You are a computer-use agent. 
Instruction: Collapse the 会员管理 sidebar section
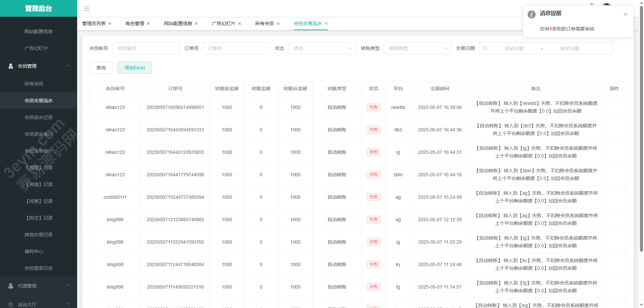tap(68, 66)
